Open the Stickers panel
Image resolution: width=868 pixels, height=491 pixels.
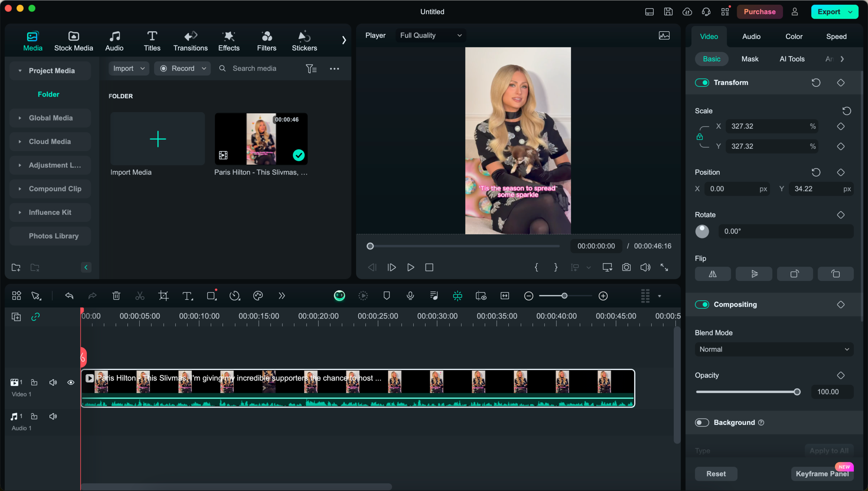coord(304,40)
